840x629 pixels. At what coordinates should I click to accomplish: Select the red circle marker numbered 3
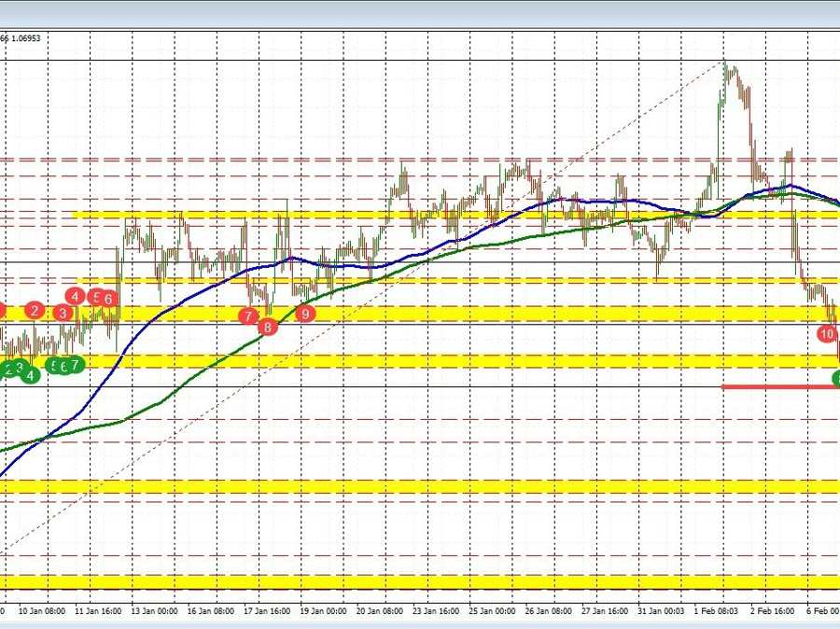63,313
